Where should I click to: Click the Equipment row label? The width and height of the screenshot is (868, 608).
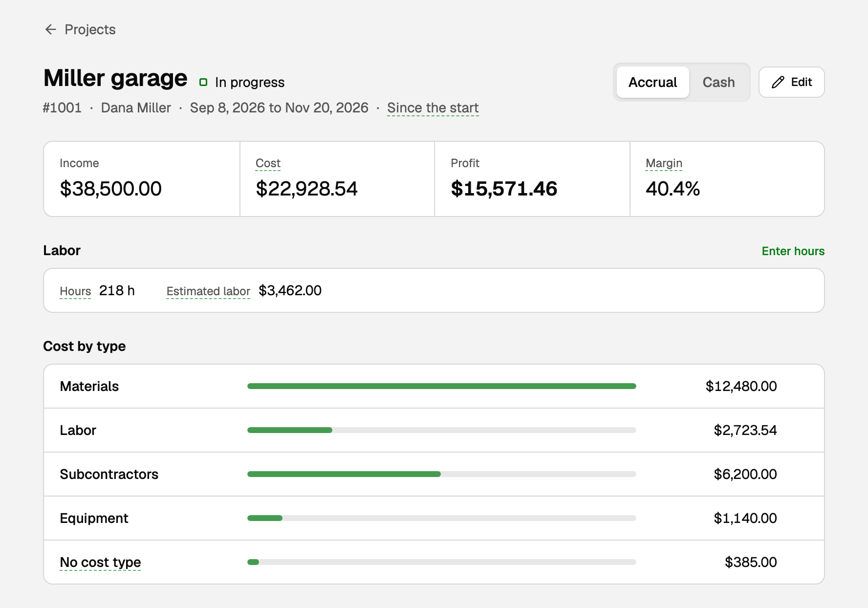[94, 518]
